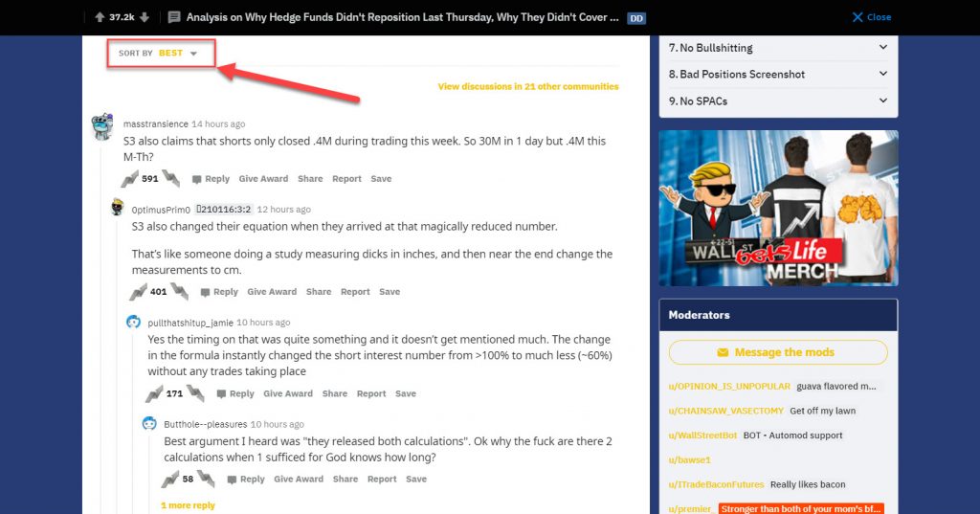Open pullthatshitup_jamie profile link
The height and width of the screenshot is (514, 980).
coord(190,323)
